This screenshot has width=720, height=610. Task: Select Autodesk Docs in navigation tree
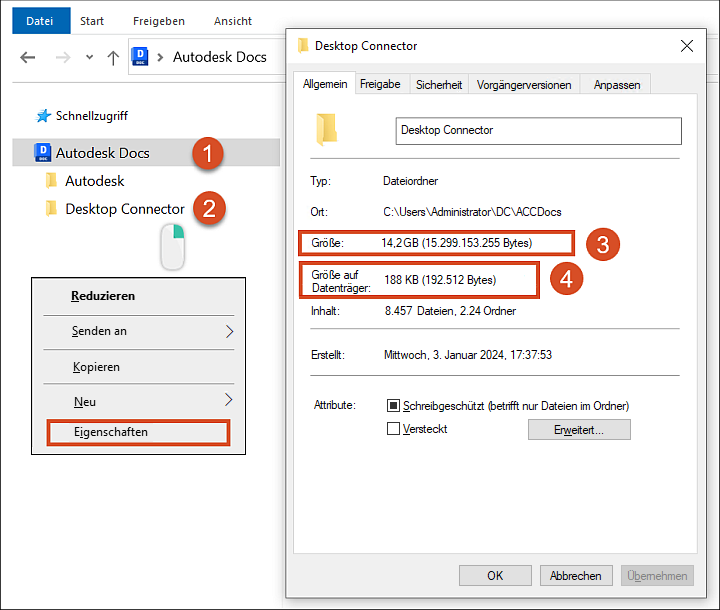click(x=102, y=153)
